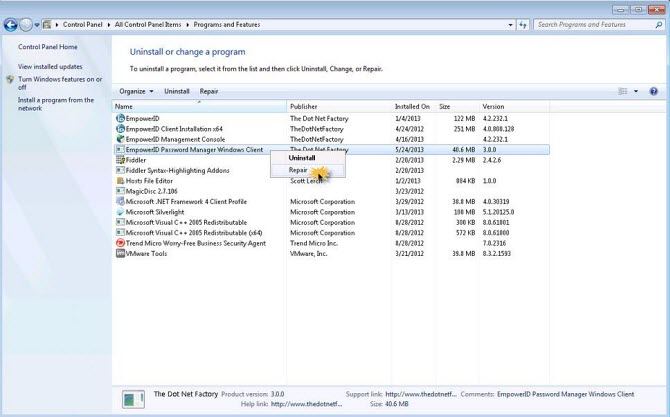Click the change view icon in toolbar
Screen dimensions: 670x417
(623, 91)
